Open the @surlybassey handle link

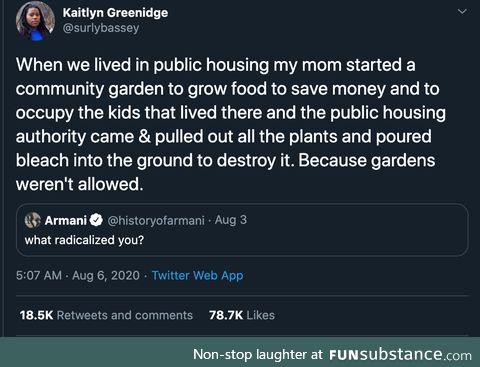[x=101, y=28]
